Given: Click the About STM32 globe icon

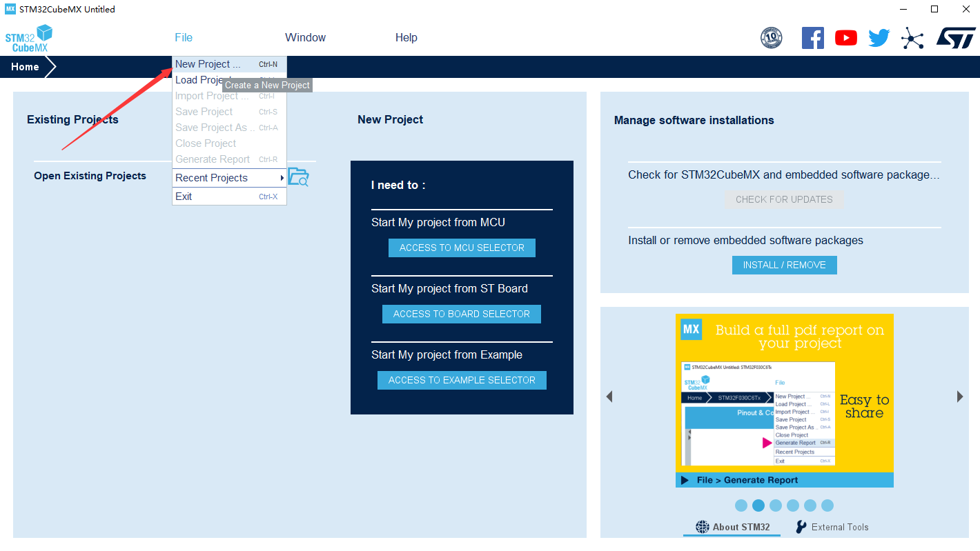Looking at the screenshot, I should 703,527.
